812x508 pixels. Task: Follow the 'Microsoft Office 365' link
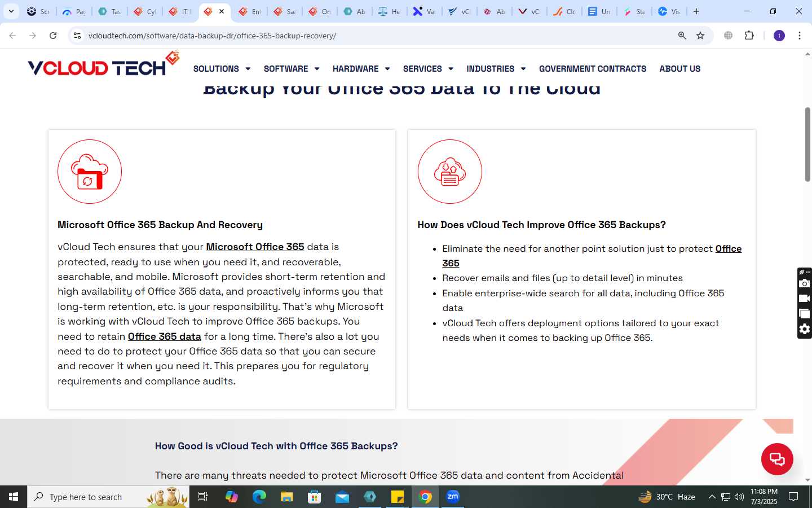click(255, 247)
